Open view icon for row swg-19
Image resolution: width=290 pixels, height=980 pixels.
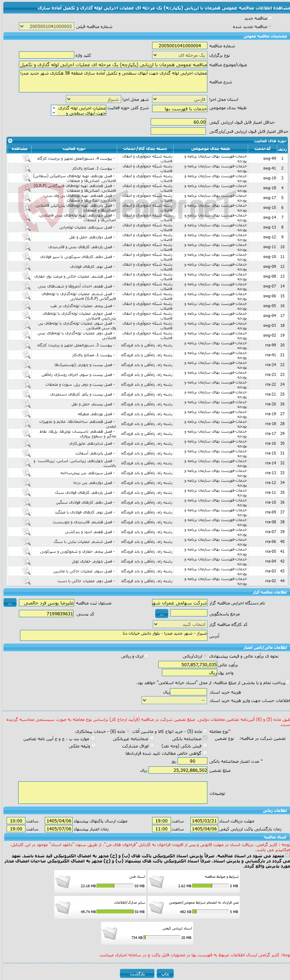point(26,178)
